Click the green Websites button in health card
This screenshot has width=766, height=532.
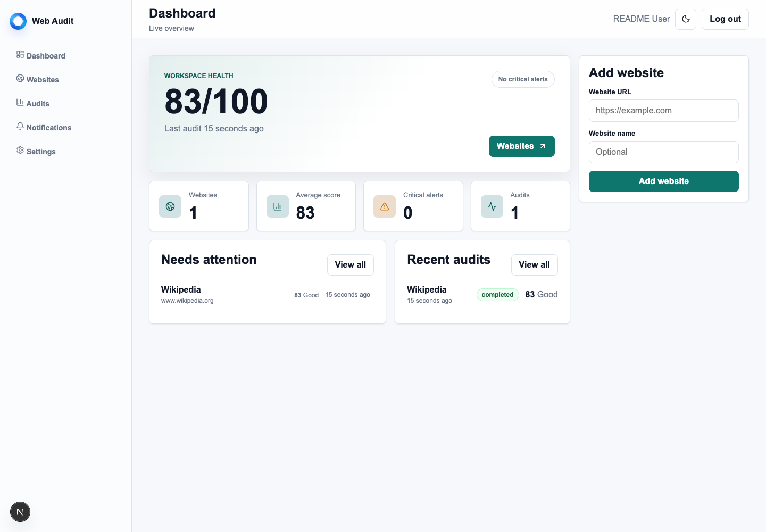point(521,146)
